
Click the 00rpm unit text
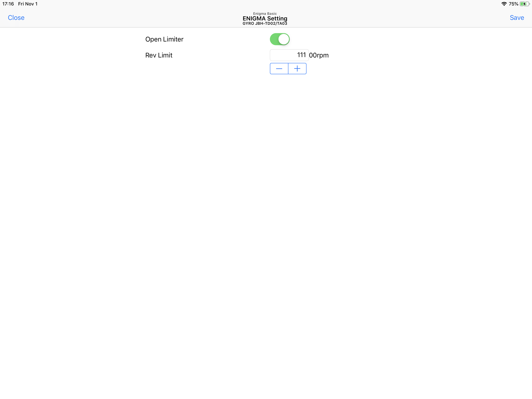click(319, 55)
